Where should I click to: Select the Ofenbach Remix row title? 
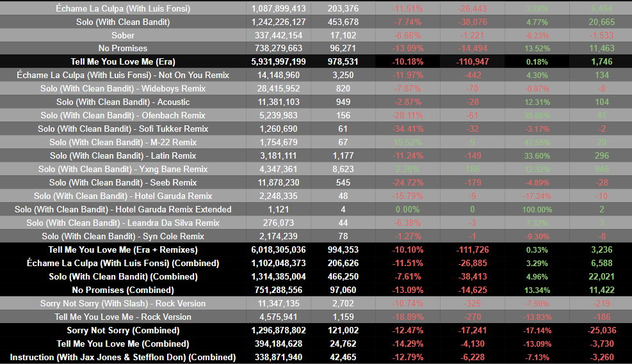(123, 116)
